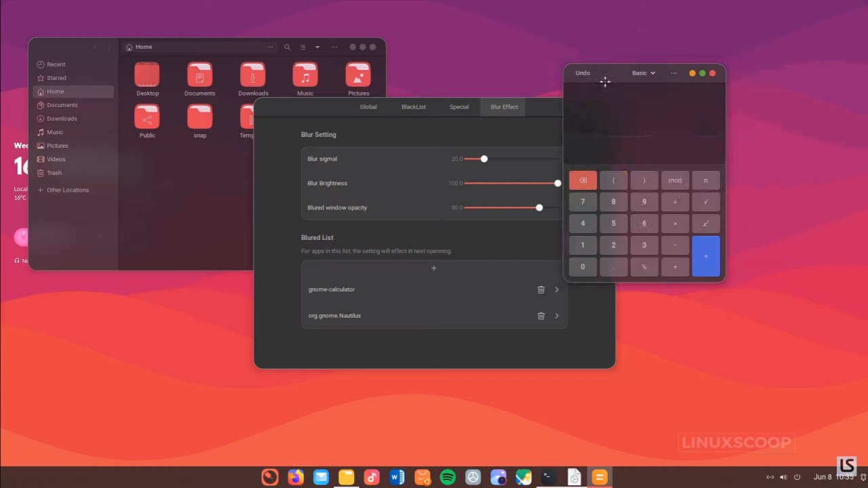Screen dimensions: 868x488
Task: Click the power icon in system tray
Action: (797, 477)
